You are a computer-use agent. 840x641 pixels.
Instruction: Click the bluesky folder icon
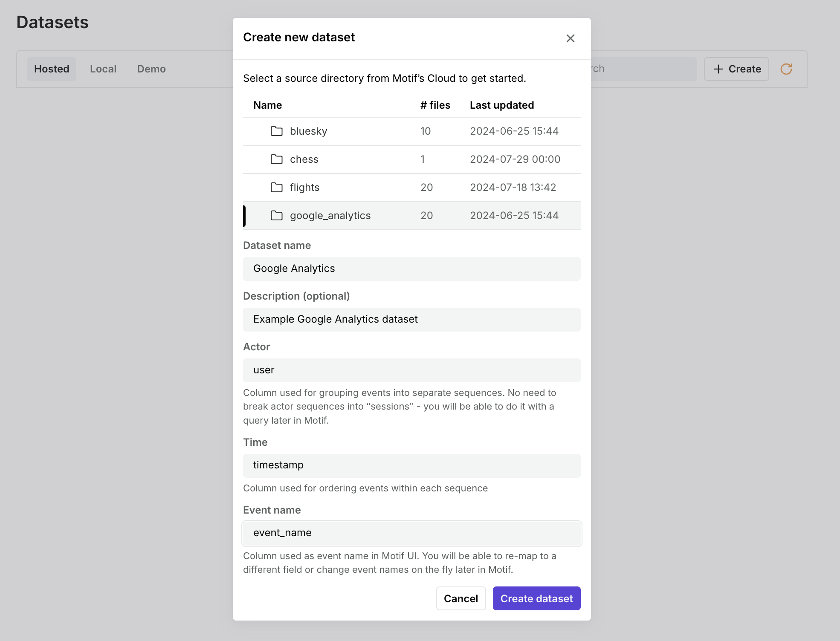(x=277, y=131)
